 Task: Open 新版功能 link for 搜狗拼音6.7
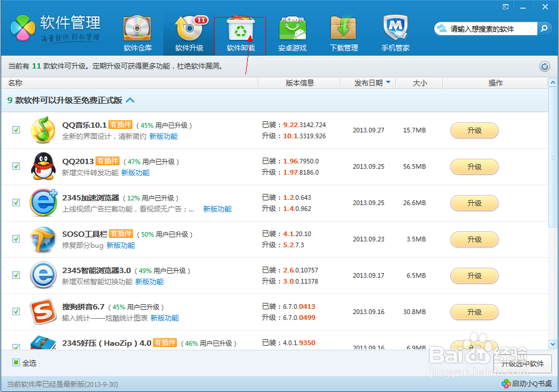(165, 318)
